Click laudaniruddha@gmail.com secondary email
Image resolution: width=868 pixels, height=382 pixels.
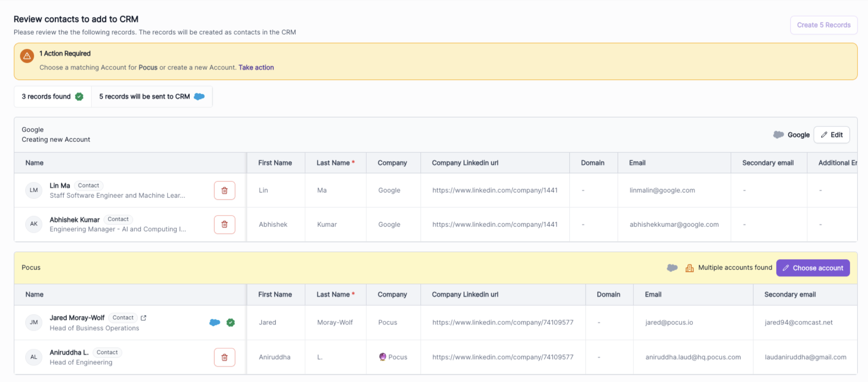coord(805,357)
